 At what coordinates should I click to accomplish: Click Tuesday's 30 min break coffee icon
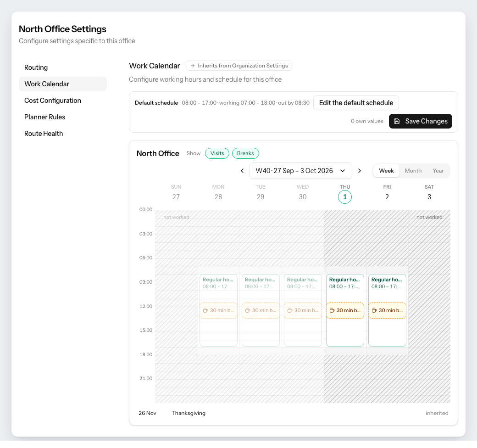(x=248, y=310)
